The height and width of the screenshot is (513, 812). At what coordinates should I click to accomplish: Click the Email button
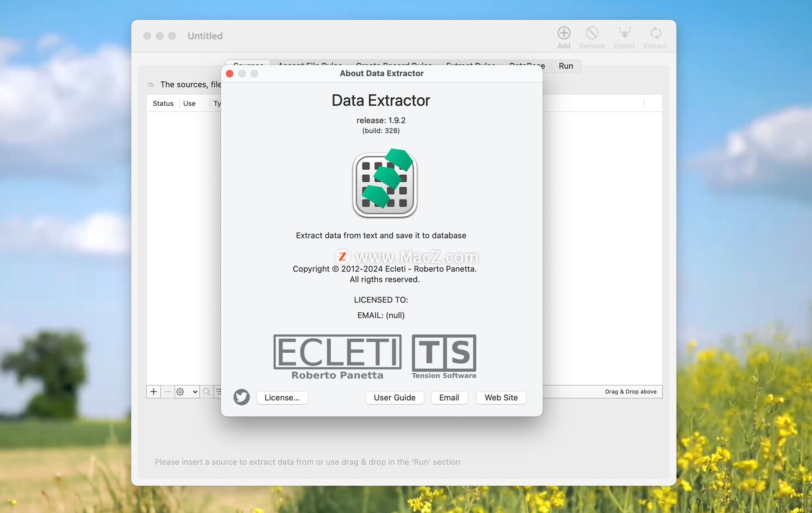449,398
